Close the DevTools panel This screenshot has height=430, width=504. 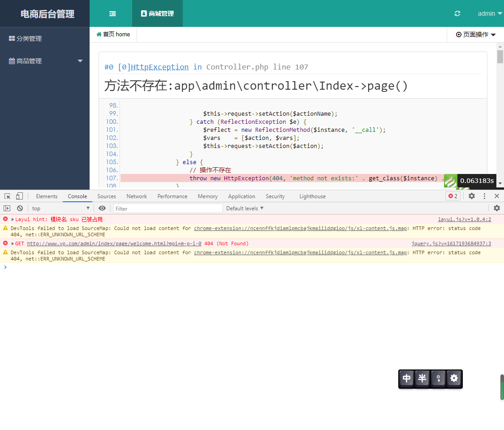pos(496,196)
